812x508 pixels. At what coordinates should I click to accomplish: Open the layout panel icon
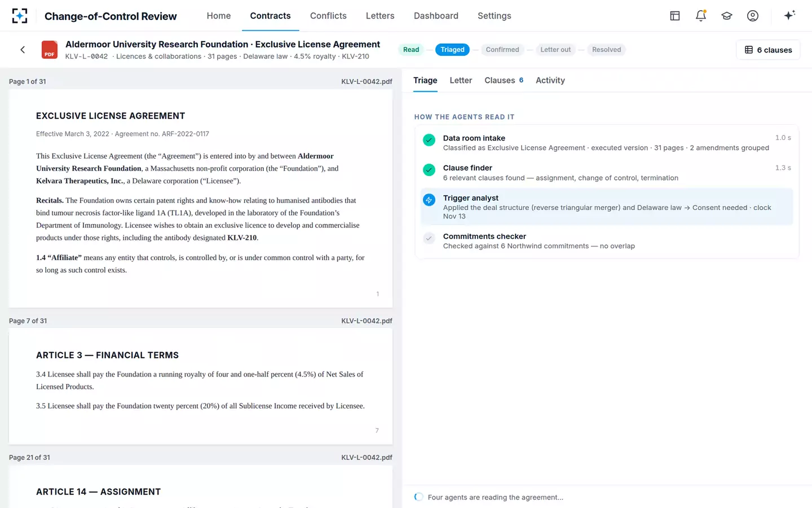(675, 16)
